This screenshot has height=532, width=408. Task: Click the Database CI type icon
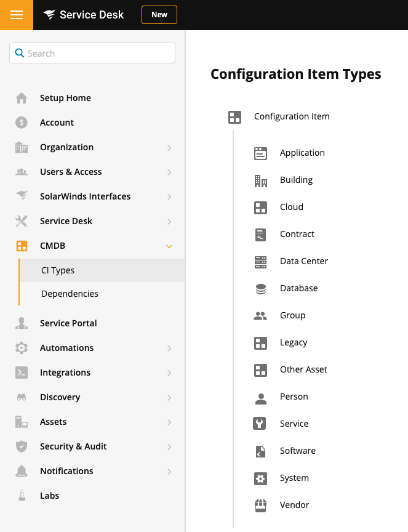[260, 288]
